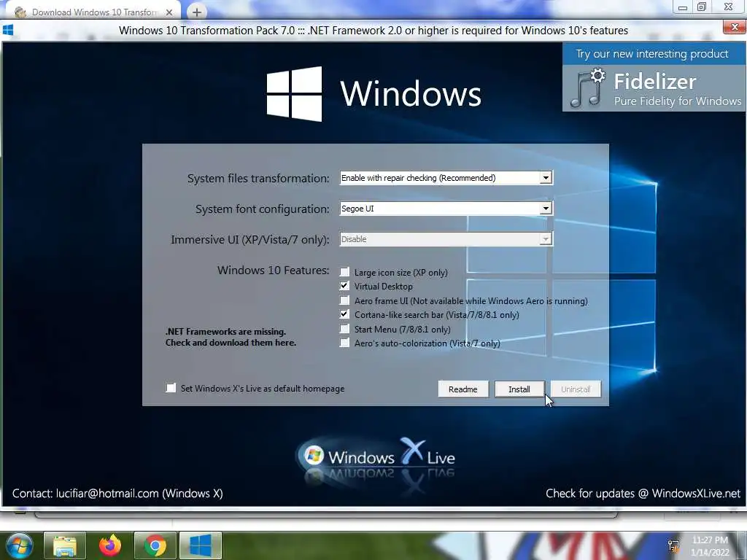The width and height of the screenshot is (747, 560).
Task: Click Check for updates @ WindowsXLive.net
Action: tap(643, 494)
